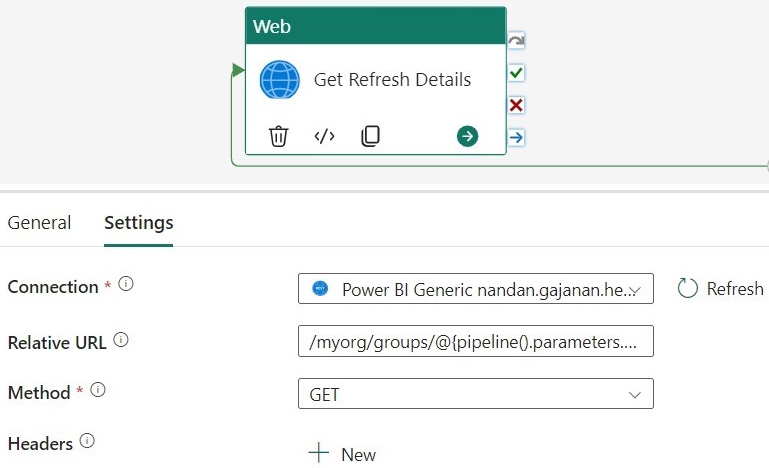Click the Method label
Screen dimensions: 769x468
click(39, 393)
